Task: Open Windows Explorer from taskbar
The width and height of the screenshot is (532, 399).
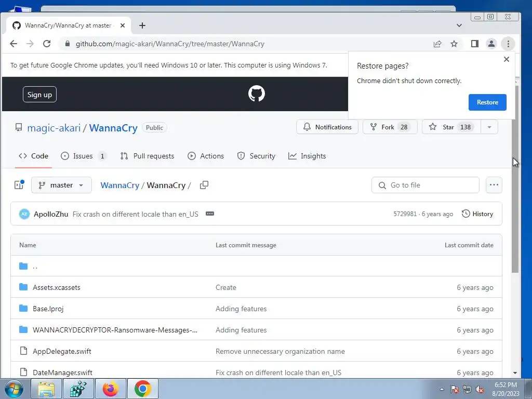Action: pos(46,389)
